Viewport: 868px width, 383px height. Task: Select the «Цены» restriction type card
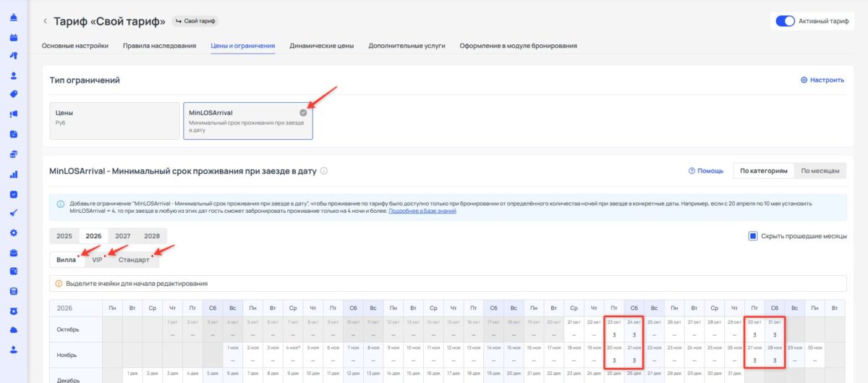click(x=114, y=120)
